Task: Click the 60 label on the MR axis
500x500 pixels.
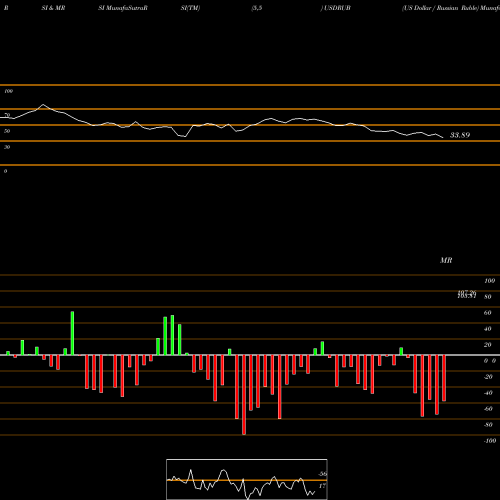Action: [x=488, y=313]
